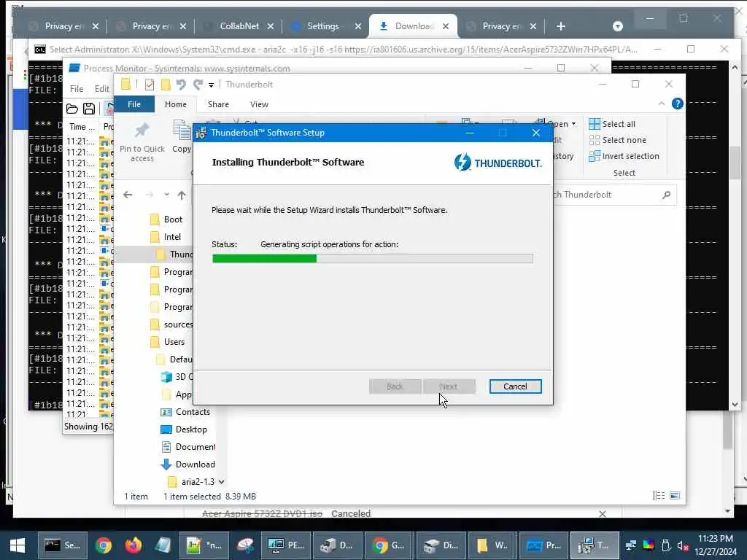Open Desktop in the navigation tree
Viewport: 747px width, 560px height.
pyautogui.click(x=184, y=429)
